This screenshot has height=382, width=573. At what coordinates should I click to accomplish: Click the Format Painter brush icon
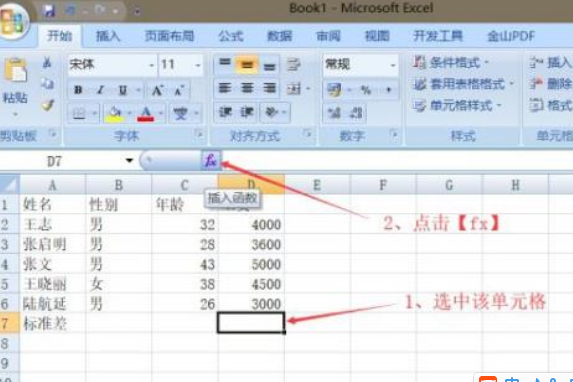48,106
